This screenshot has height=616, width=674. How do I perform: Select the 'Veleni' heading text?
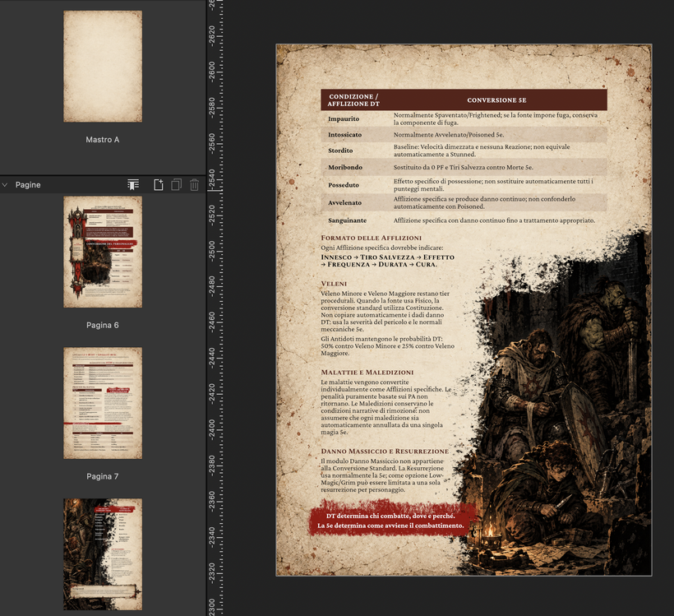click(334, 284)
